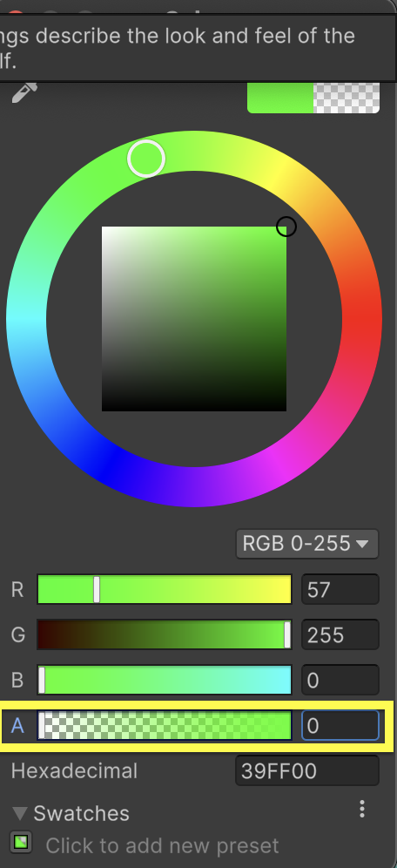The image size is (397, 868).
Task: Click "Click to add new preset" text
Action: [162, 845]
